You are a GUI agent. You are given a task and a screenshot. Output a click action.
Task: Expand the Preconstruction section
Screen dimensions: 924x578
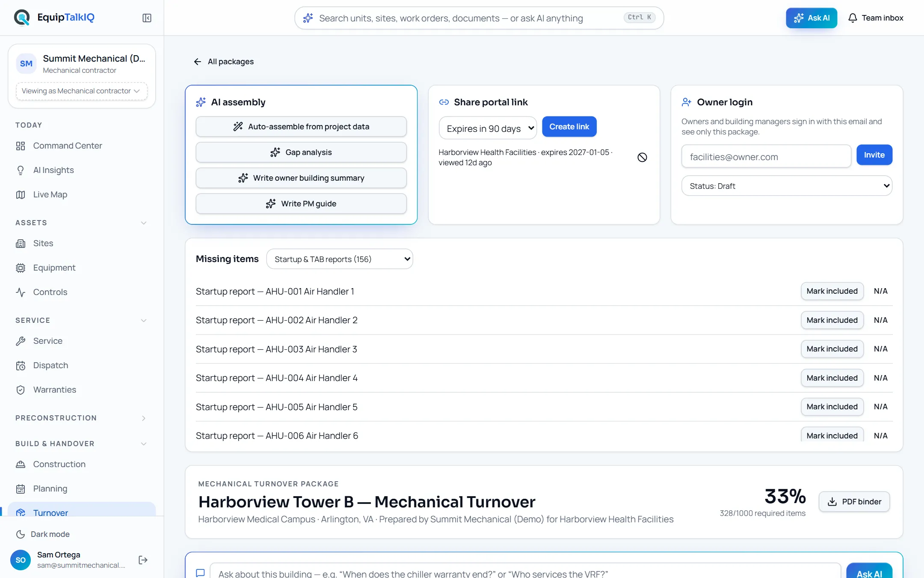pyautogui.click(x=144, y=418)
